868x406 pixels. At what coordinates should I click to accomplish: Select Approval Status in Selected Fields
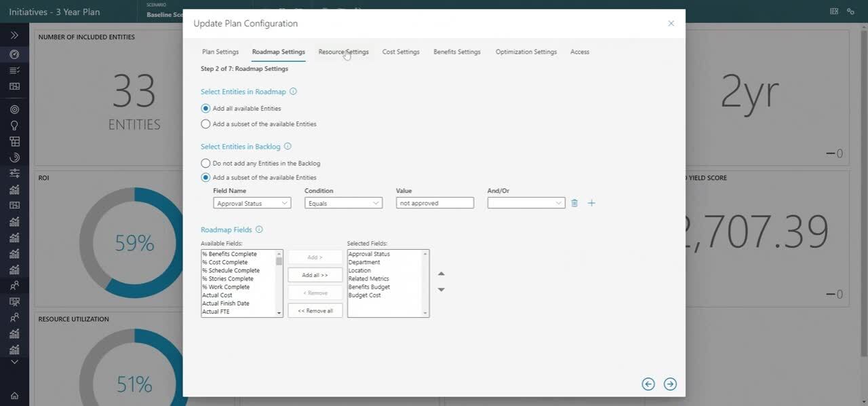pos(384,254)
